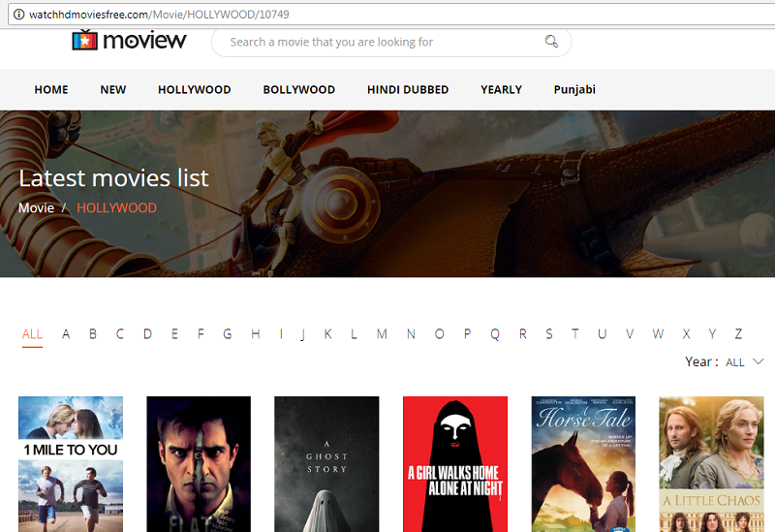Image resolution: width=775 pixels, height=532 pixels.
Task: Filter movies by letter C
Action: (119, 334)
